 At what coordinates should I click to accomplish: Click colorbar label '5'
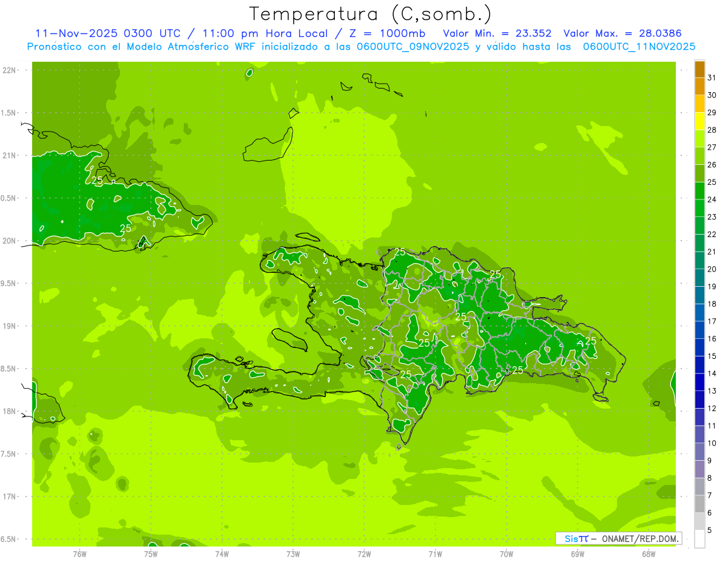coord(710,530)
